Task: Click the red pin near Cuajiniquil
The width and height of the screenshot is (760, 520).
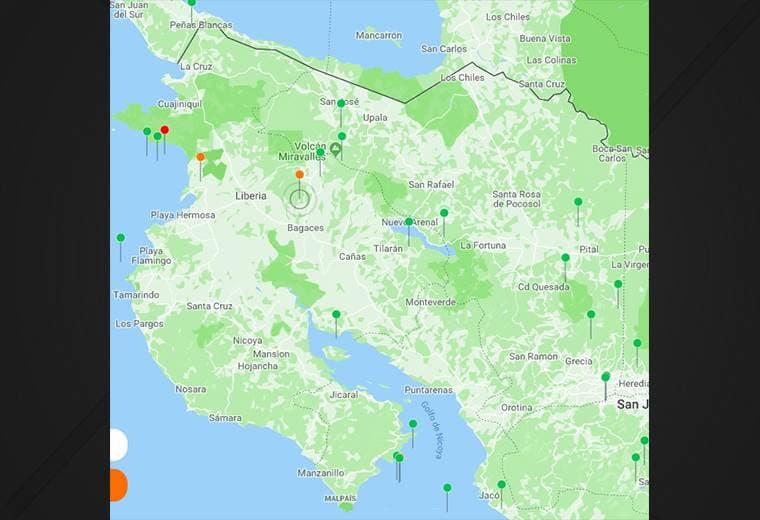Action: (x=165, y=130)
